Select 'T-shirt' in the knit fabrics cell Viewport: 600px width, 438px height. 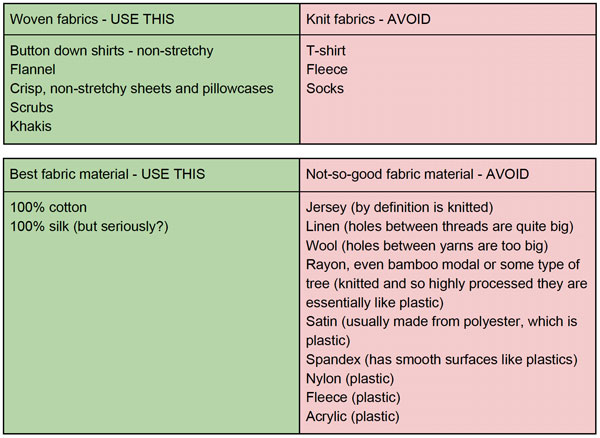tap(326, 50)
